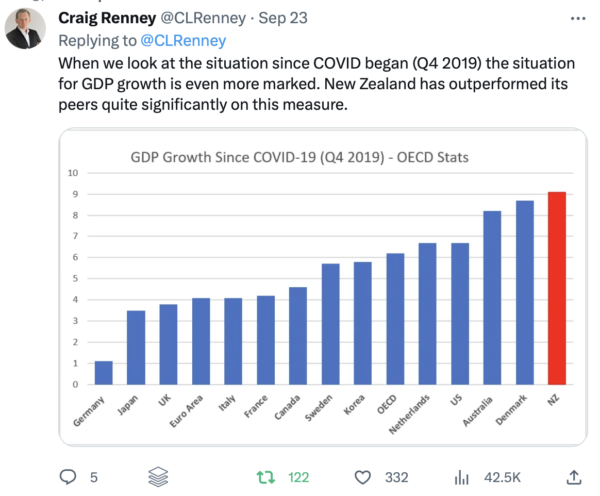Like the tweet with heart icon
Viewport: 600px width, 496px height.
[x=364, y=476]
